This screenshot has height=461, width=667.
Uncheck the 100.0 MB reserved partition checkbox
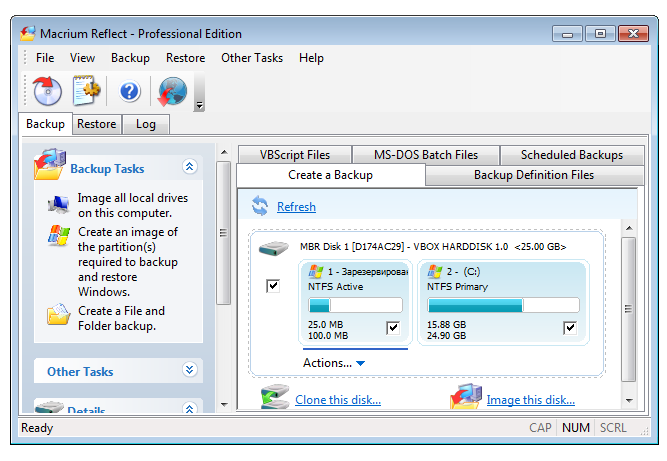coord(393,328)
